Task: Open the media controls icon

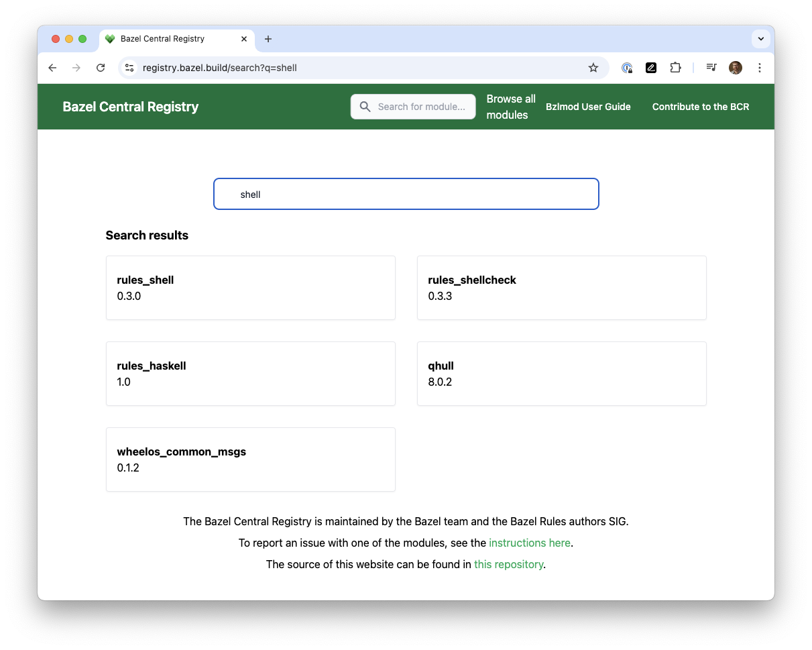Action: pos(711,68)
